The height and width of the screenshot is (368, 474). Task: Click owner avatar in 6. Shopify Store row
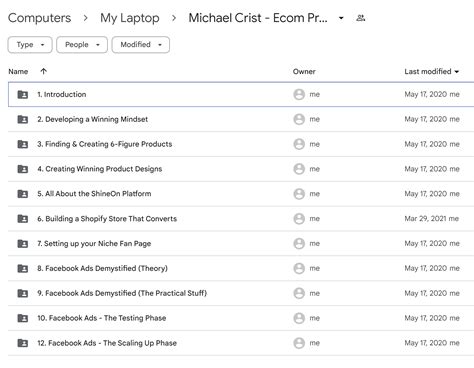299,219
